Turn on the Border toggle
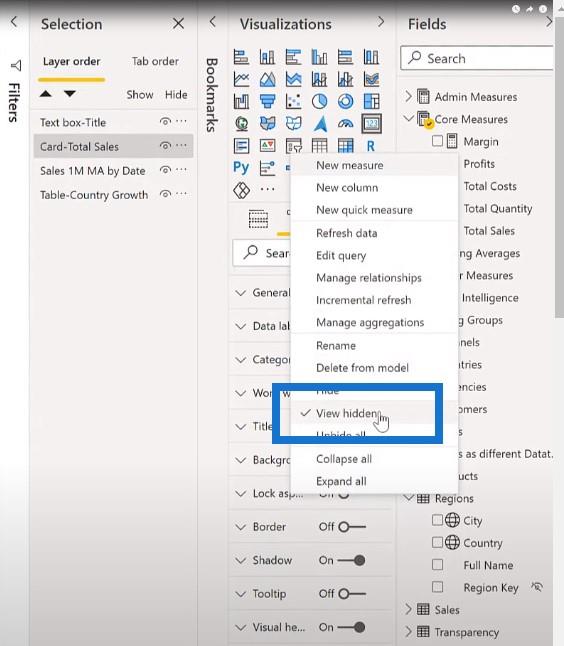The height and width of the screenshot is (646, 564). [351, 527]
